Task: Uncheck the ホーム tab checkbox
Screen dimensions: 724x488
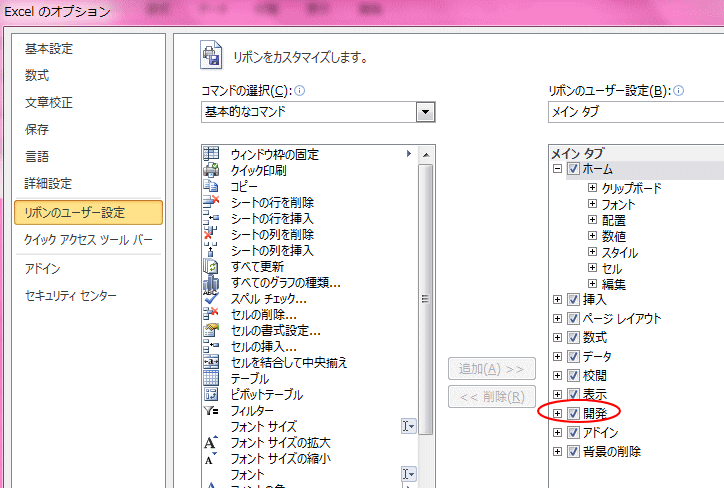Action: coord(573,169)
